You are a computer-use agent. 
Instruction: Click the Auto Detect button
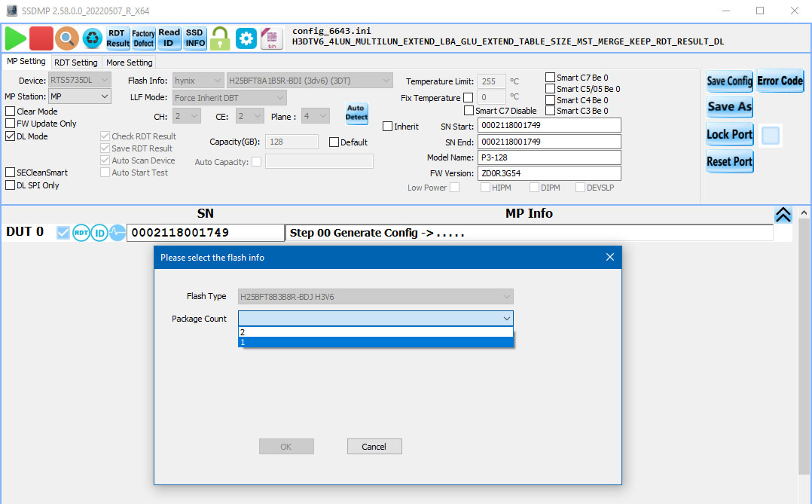[356, 112]
